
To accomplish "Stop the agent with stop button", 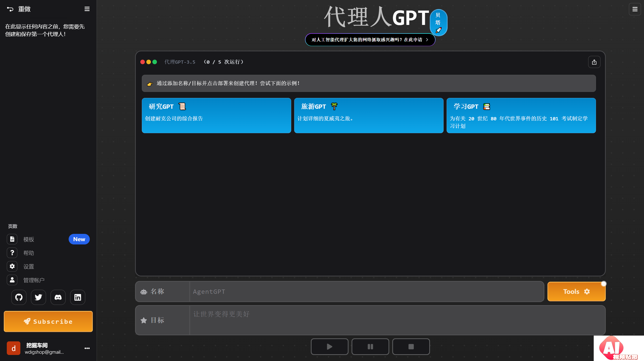I will 411,347.
